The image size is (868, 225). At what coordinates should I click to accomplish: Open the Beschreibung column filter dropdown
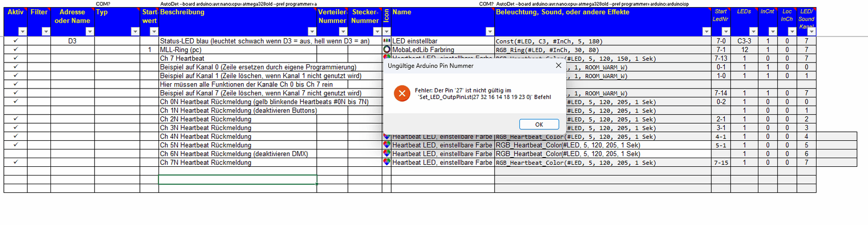coord(312,32)
